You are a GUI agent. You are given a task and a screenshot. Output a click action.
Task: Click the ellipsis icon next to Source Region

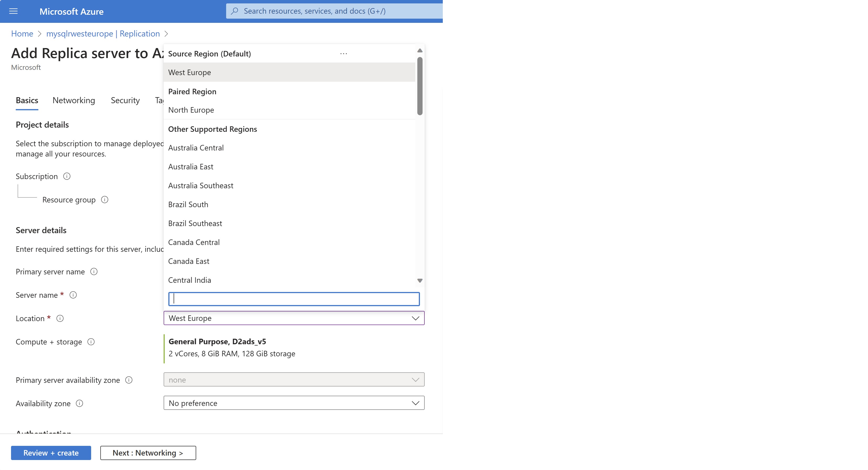(344, 53)
